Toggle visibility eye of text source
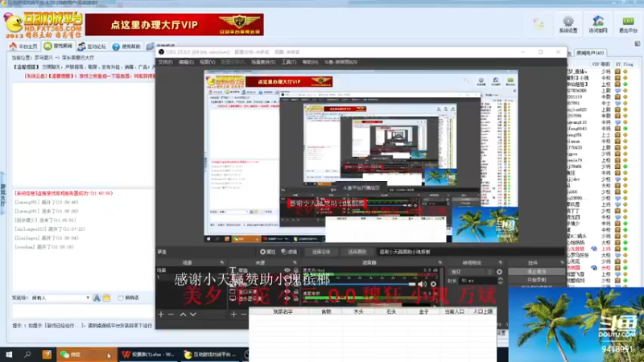This screenshot has height=362, width=644. click(x=287, y=270)
